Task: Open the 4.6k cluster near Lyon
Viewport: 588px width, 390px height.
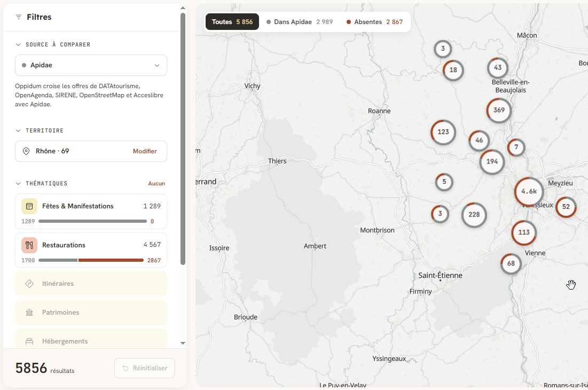Action: point(529,191)
